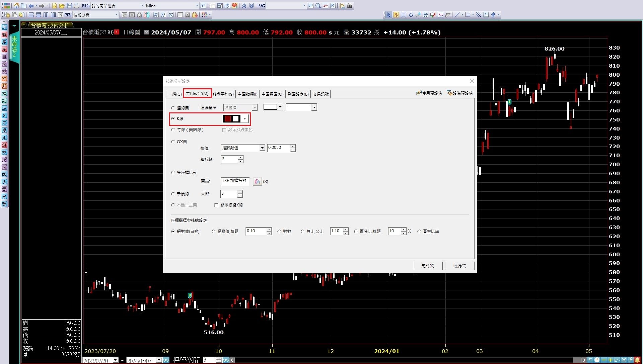Screen dimensions: 643x364
Task: Click the wrench settings icon at bottom right
Action: click(631, 360)
